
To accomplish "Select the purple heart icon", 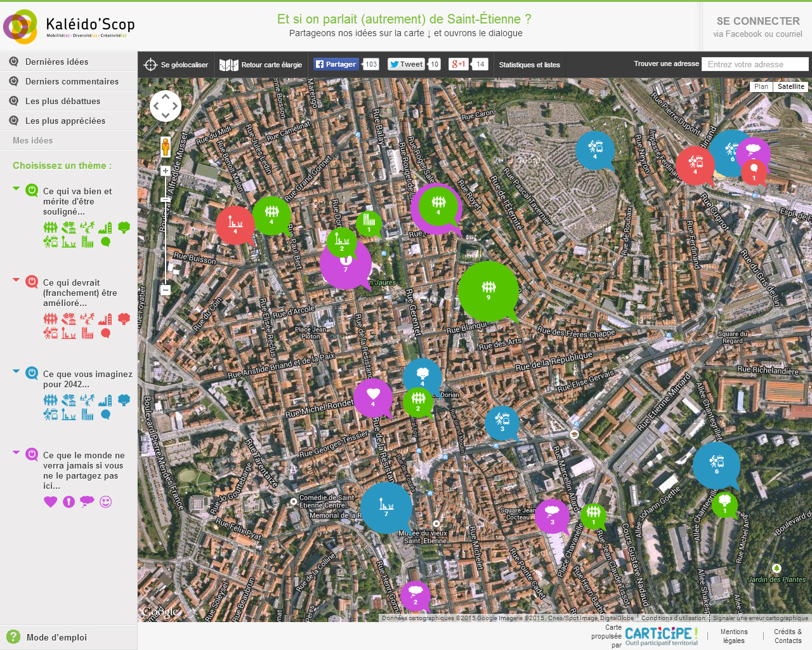I will [51, 501].
